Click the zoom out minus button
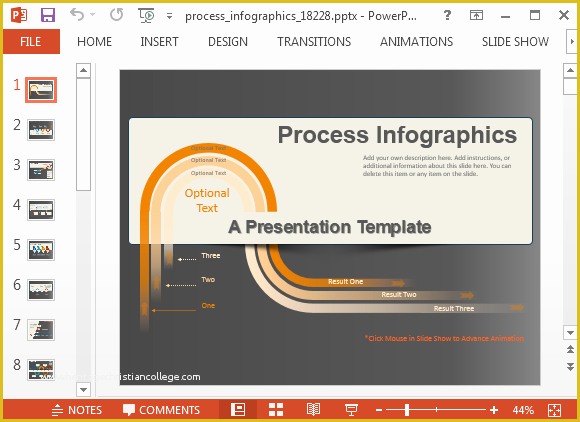The height and width of the screenshot is (422, 580). click(378, 410)
